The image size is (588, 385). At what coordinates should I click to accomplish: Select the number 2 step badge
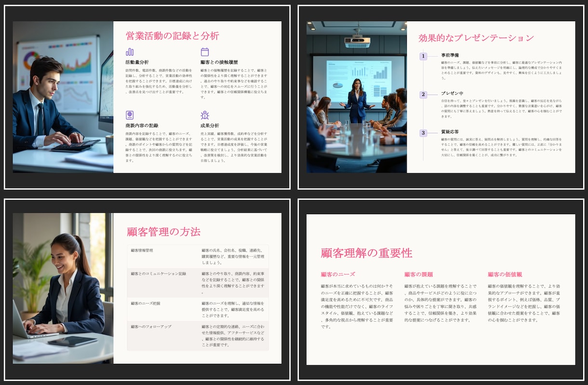click(423, 95)
